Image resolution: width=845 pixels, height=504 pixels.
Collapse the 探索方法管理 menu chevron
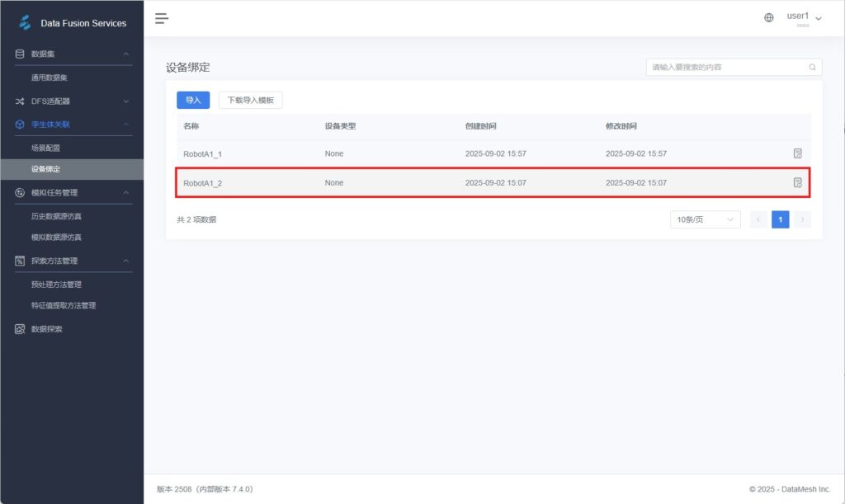pos(126,261)
